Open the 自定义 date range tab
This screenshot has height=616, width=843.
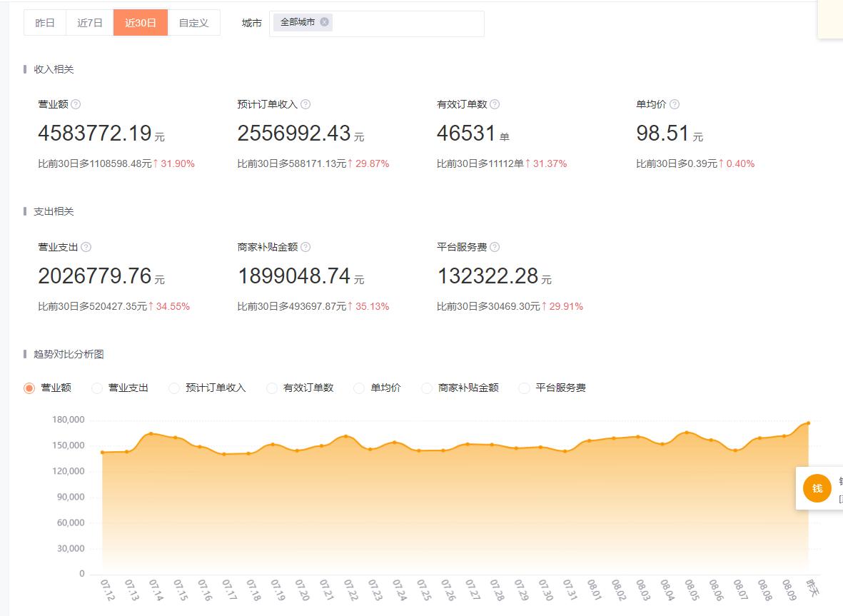[x=194, y=23]
